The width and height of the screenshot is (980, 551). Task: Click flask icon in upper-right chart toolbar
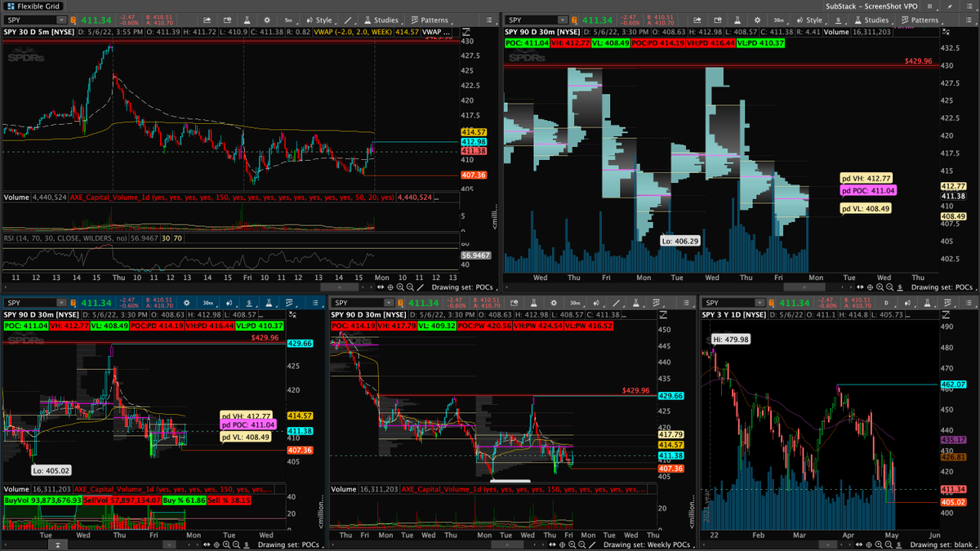[737, 20]
